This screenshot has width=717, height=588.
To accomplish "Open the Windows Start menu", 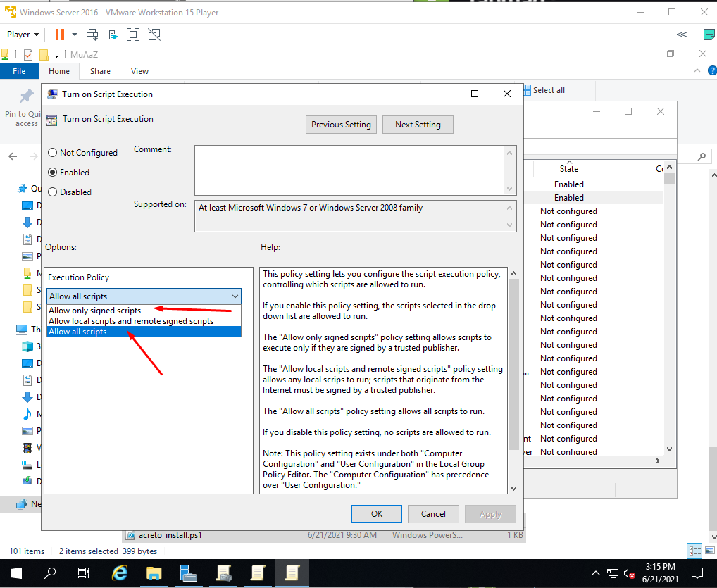I will [x=16, y=573].
